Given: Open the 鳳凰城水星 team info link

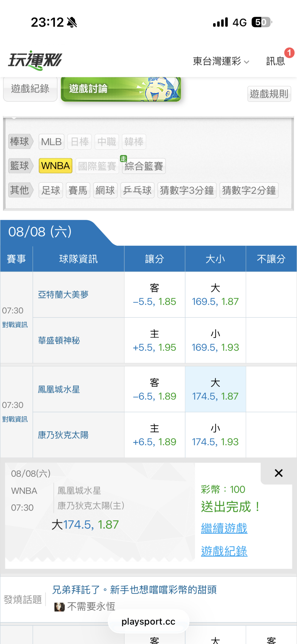Looking at the screenshot, I should click(x=59, y=389).
